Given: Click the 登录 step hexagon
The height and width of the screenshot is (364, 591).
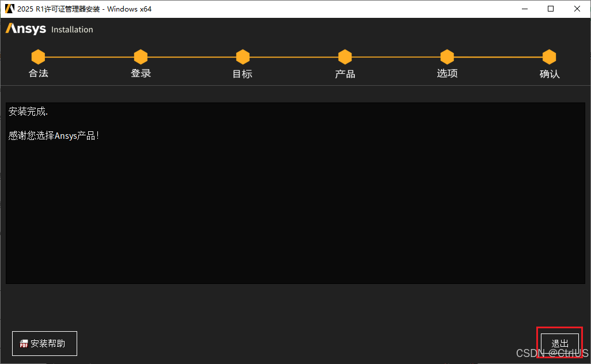Looking at the screenshot, I should 141,57.
